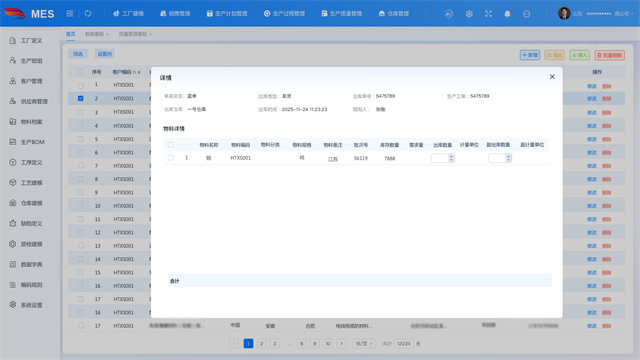Go to page 2 in pagination

click(262, 344)
